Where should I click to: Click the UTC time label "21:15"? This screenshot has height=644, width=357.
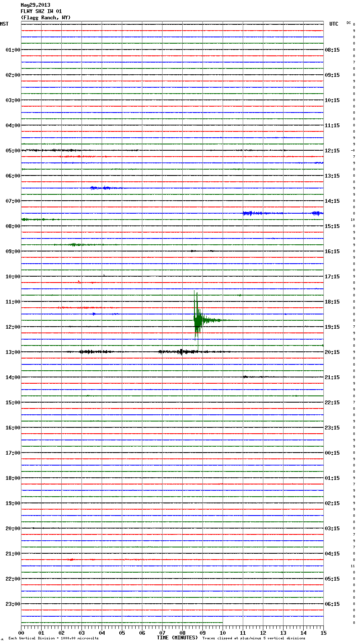tap(332, 377)
